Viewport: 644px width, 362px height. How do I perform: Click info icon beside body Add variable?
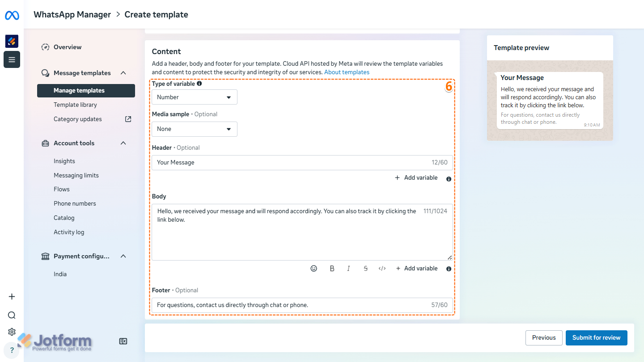[449, 269]
